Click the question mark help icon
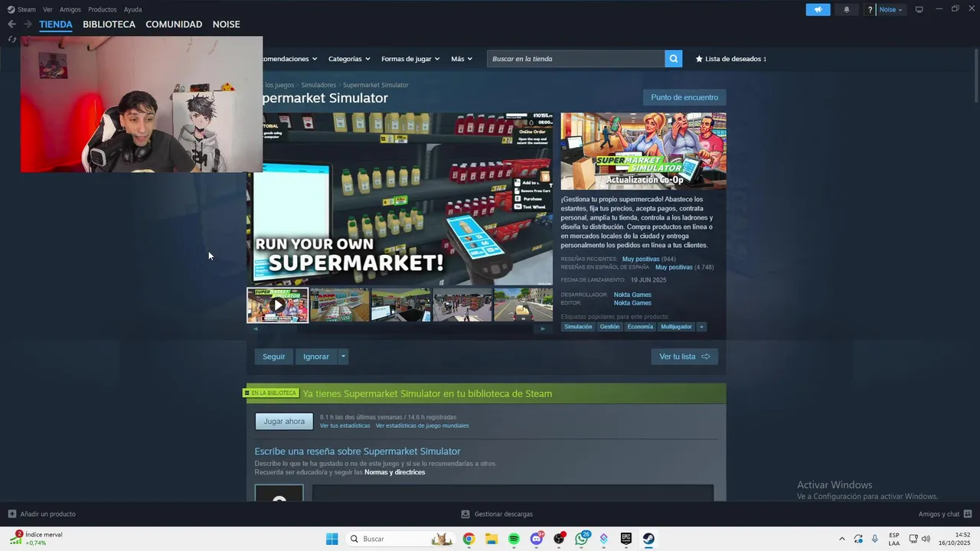The height and width of the screenshot is (551, 980). 871,10
